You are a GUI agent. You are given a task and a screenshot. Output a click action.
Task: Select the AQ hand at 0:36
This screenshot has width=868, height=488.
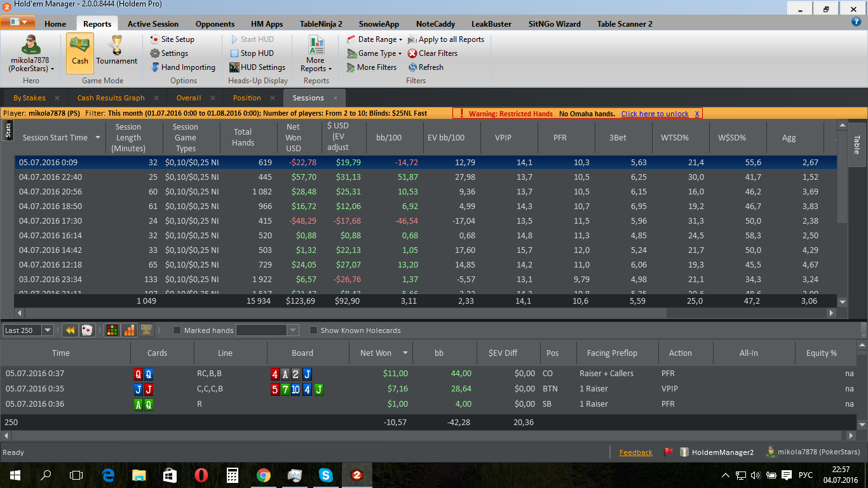[x=429, y=404]
